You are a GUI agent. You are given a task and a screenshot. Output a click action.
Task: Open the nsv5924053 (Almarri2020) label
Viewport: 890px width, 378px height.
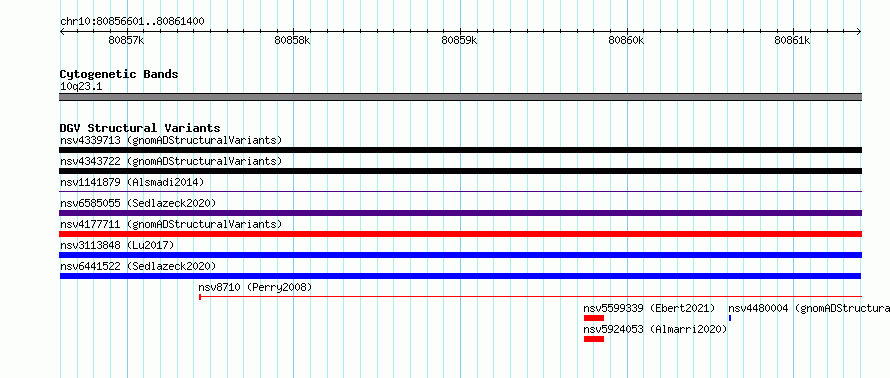(x=656, y=329)
